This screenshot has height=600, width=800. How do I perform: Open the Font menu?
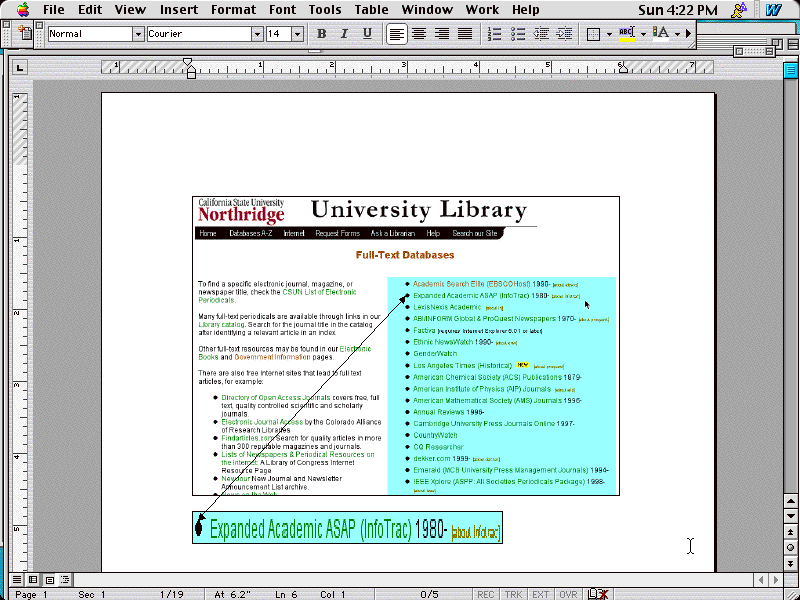[282, 10]
